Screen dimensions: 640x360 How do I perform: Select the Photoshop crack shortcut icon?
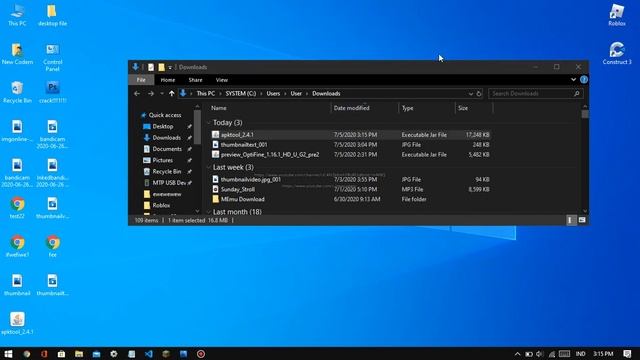[52, 92]
